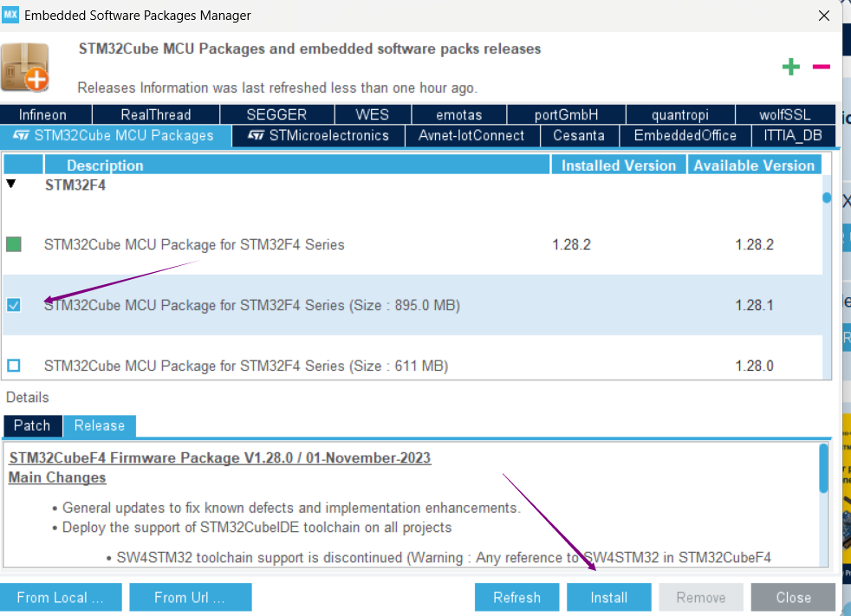This screenshot has height=616, width=851.
Task: Click the 'Releases Information was last refreshed' text
Action: pyautogui.click(x=277, y=88)
